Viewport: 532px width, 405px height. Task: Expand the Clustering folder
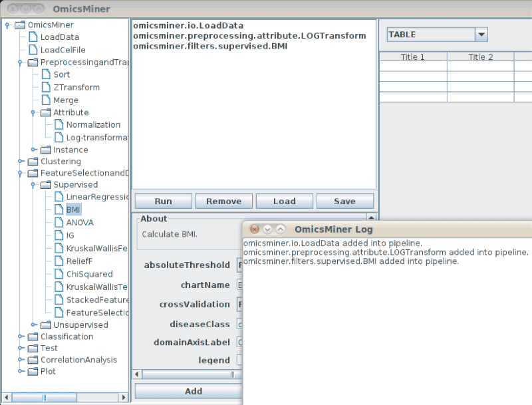(21, 161)
